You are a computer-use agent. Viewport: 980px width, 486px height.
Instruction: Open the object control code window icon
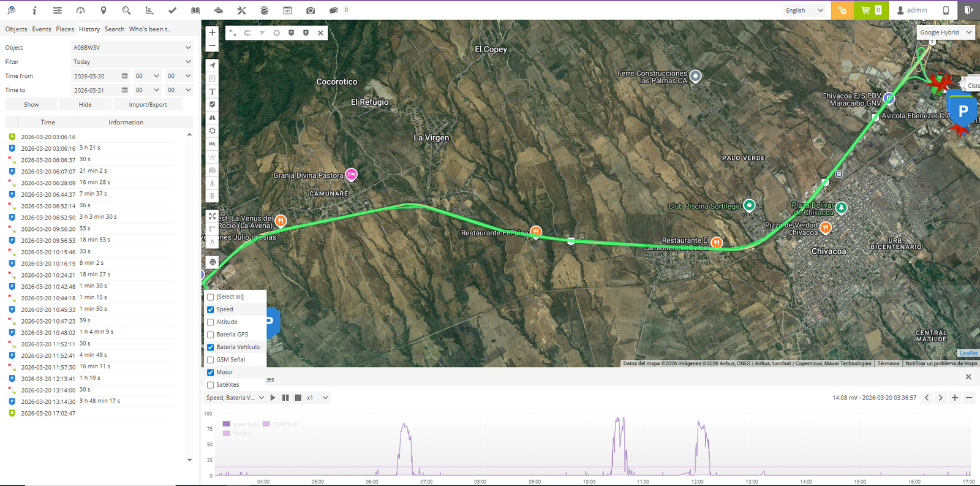[287, 10]
